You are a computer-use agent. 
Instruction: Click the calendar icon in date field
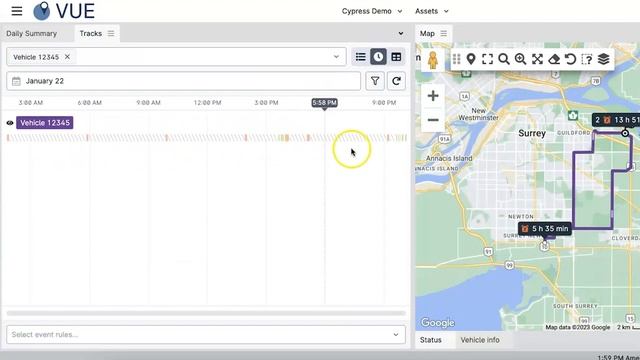click(16, 81)
